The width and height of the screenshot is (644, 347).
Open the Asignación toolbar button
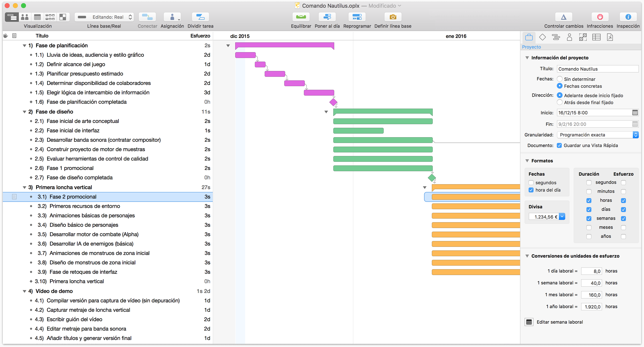point(172,17)
